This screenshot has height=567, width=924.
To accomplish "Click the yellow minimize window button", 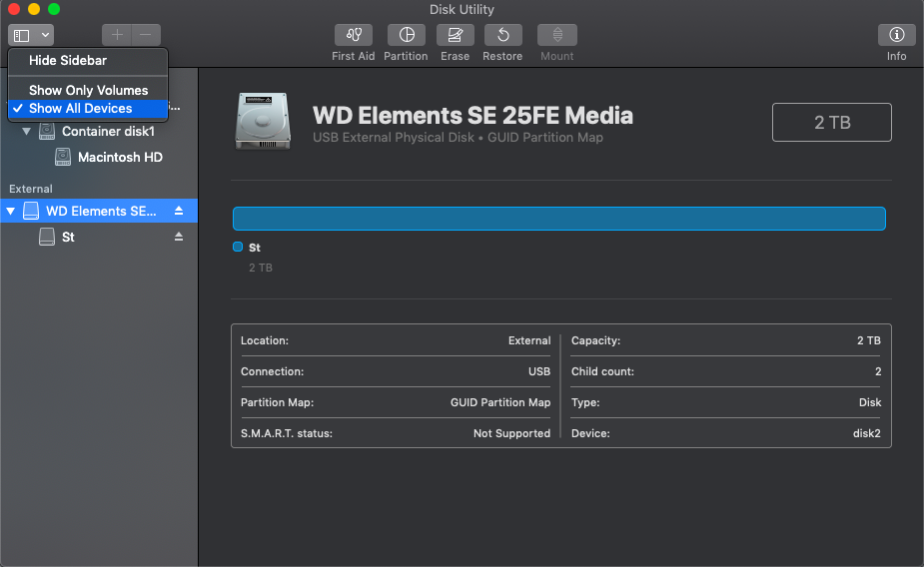I will [x=34, y=9].
